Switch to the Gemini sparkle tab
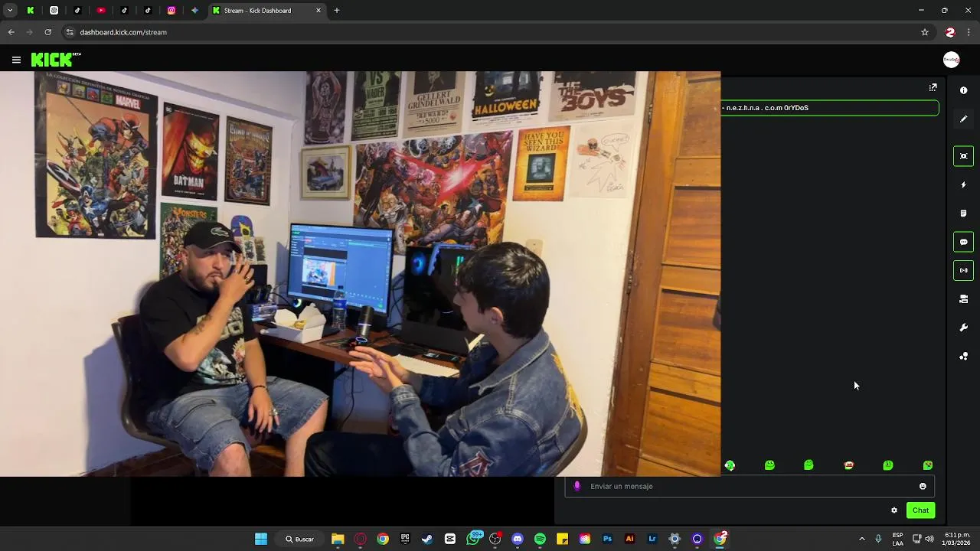980x551 pixels. [x=194, y=10]
